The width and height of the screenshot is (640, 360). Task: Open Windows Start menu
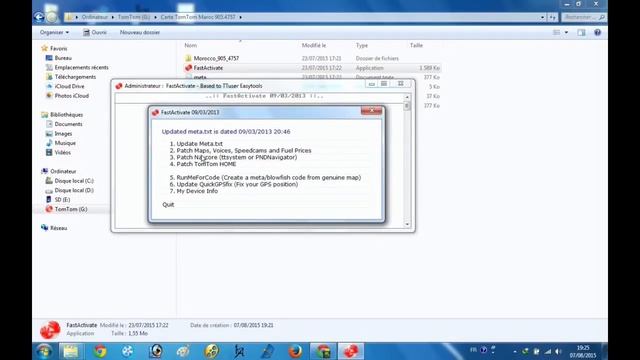point(44,351)
